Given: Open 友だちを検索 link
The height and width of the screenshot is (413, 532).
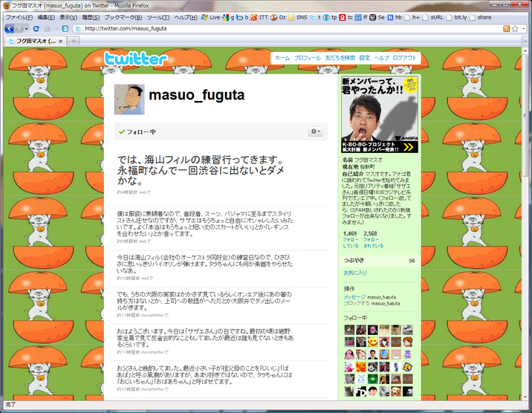Looking at the screenshot, I should 340,58.
